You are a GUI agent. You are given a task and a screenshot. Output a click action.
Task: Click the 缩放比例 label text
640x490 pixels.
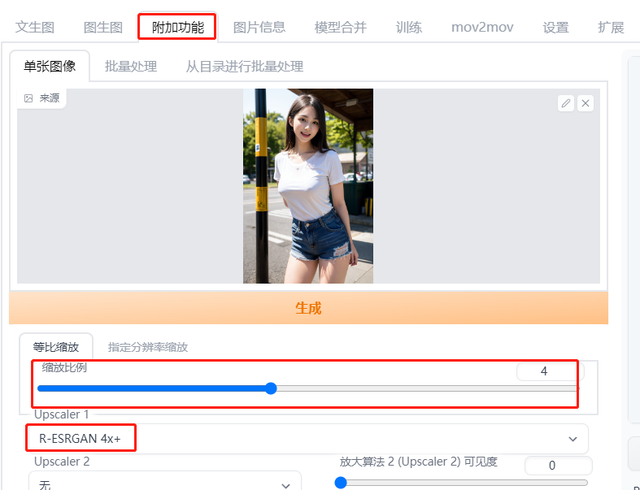64,368
